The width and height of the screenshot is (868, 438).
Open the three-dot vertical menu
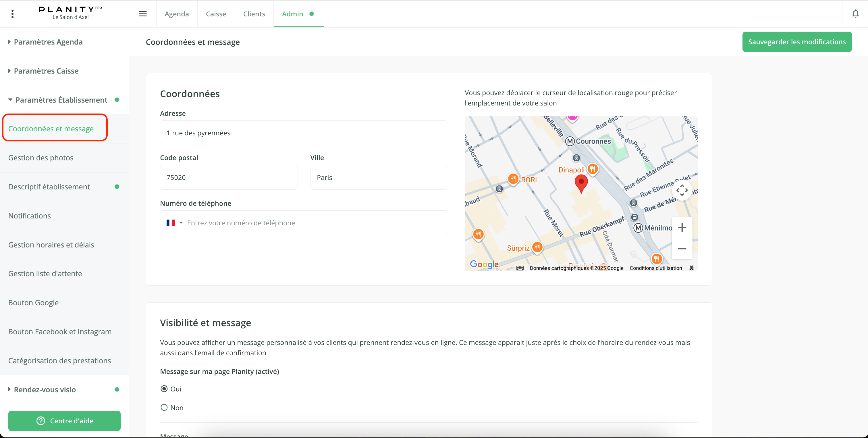[12, 14]
